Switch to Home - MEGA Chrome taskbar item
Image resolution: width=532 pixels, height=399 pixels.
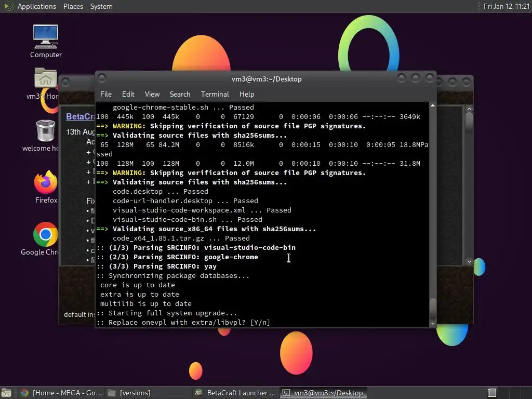[61, 393]
